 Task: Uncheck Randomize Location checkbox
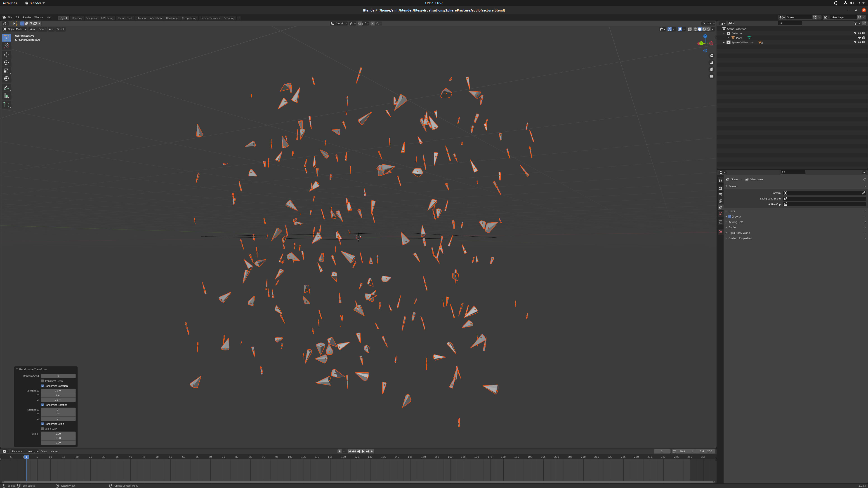42,386
